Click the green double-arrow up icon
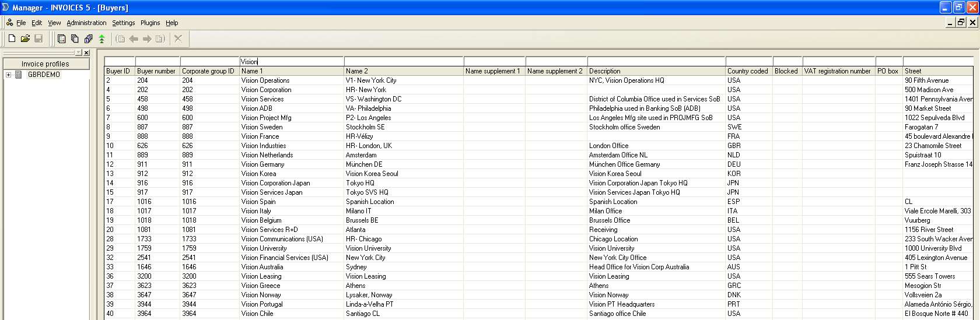 coord(101,39)
